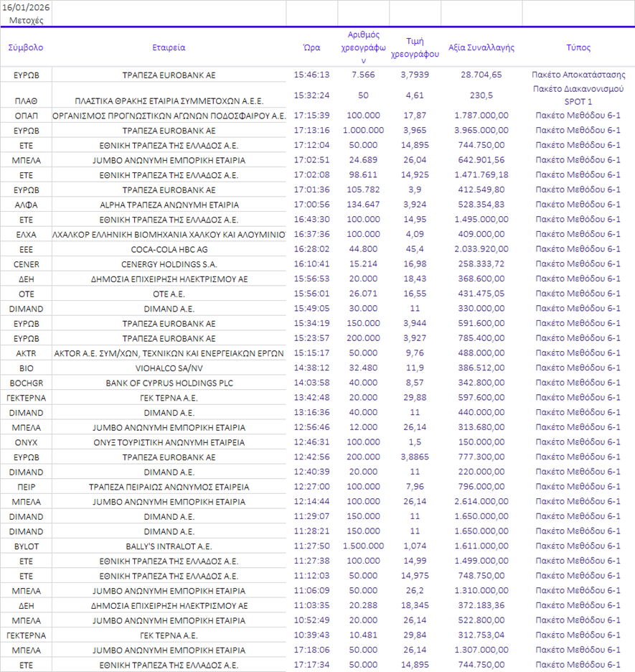Click the quantity cell 1.000.000
The height and width of the screenshot is (672, 635).
363,130
